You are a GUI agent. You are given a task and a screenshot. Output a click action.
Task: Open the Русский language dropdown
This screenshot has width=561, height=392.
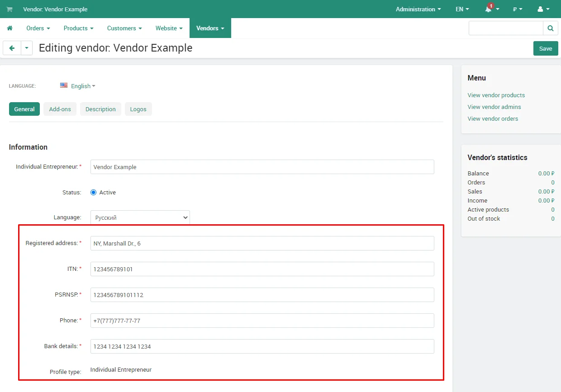(x=140, y=217)
